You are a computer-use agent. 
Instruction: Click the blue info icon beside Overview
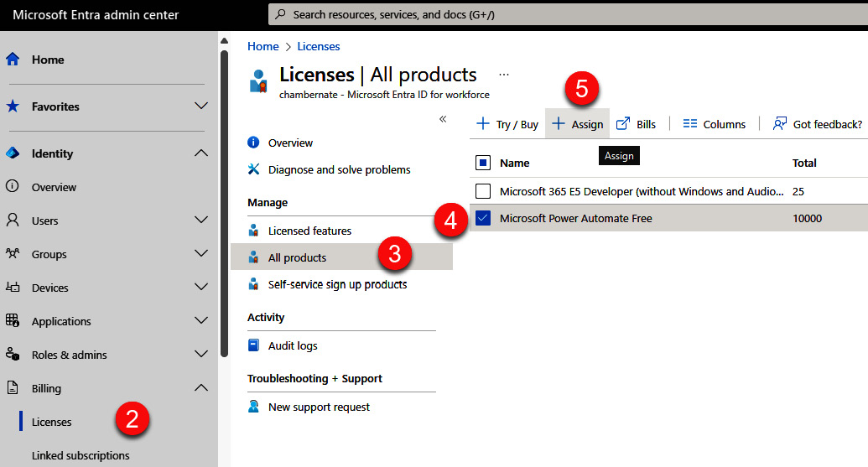pos(253,143)
